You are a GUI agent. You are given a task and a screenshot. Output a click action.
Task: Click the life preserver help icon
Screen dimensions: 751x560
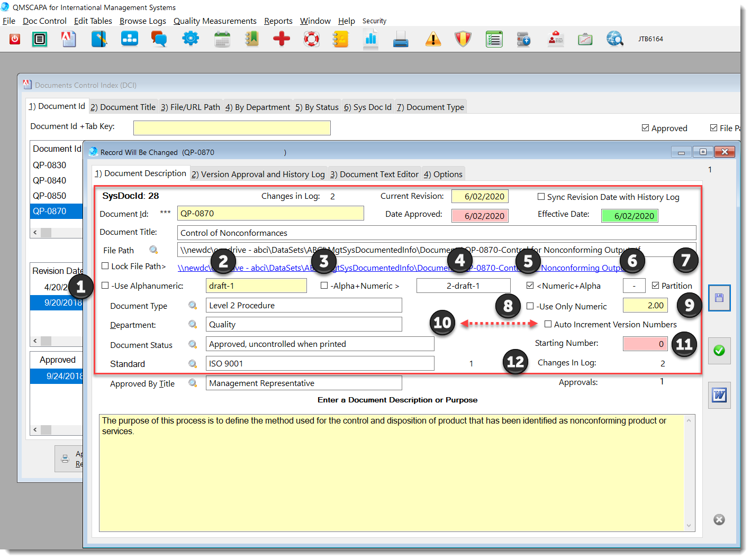pyautogui.click(x=311, y=39)
